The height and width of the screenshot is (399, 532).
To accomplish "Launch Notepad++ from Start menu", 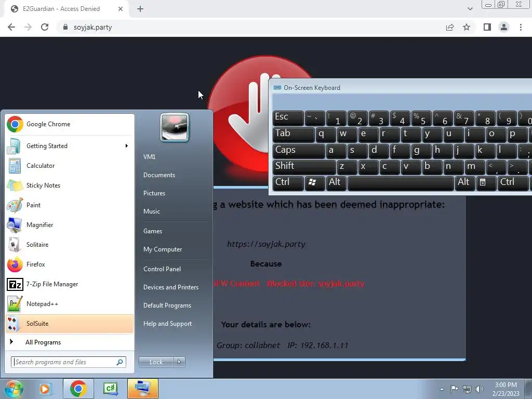I will 70,303.
